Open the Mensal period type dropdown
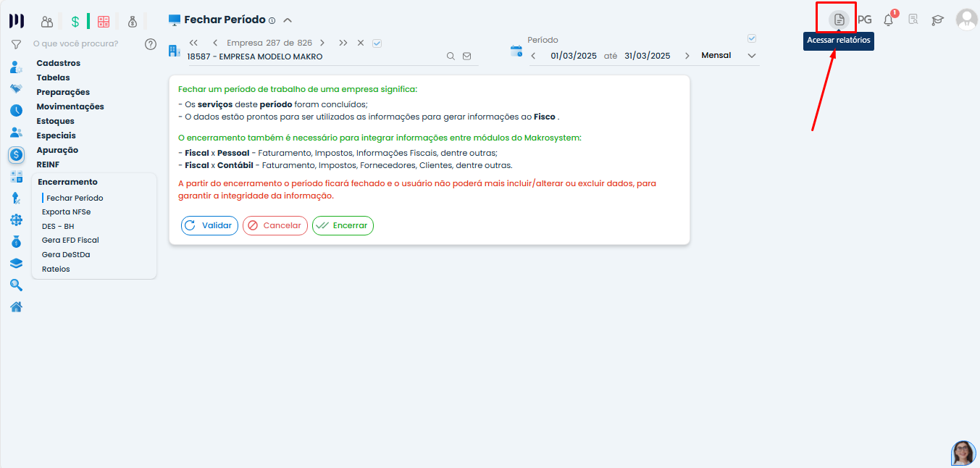980x468 pixels. pyautogui.click(x=729, y=56)
